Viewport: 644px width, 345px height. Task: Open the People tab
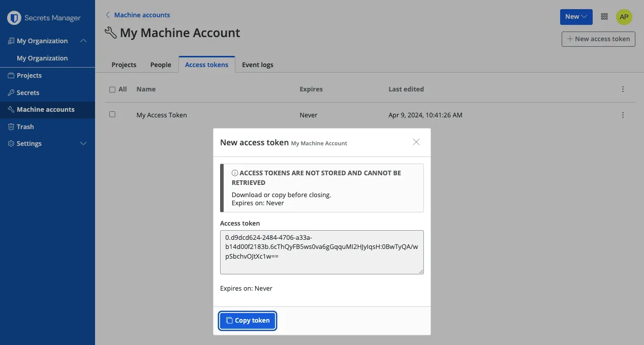tap(161, 65)
